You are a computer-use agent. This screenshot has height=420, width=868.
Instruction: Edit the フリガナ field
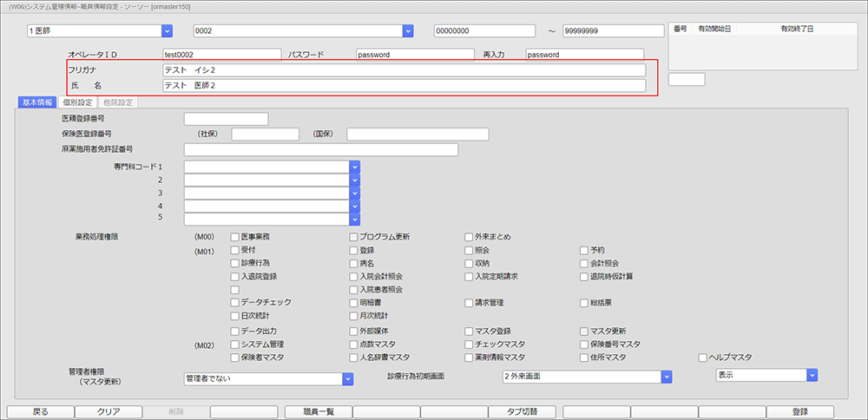click(404, 70)
